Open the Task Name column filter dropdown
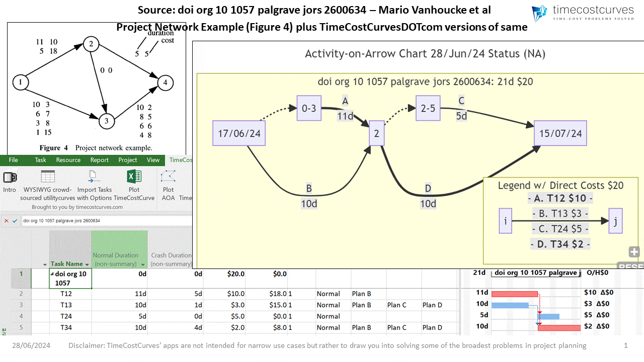This screenshot has width=644, height=362. pyautogui.click(x=87, y=264)
